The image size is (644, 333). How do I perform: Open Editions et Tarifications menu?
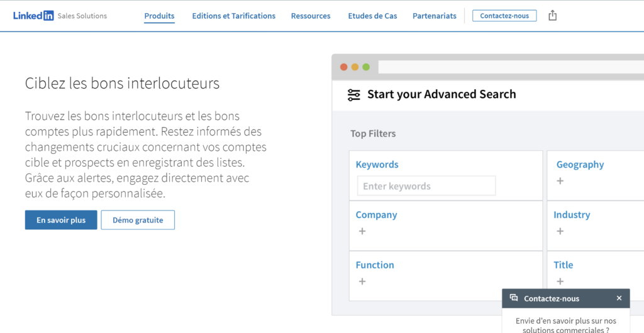[234, 16]
